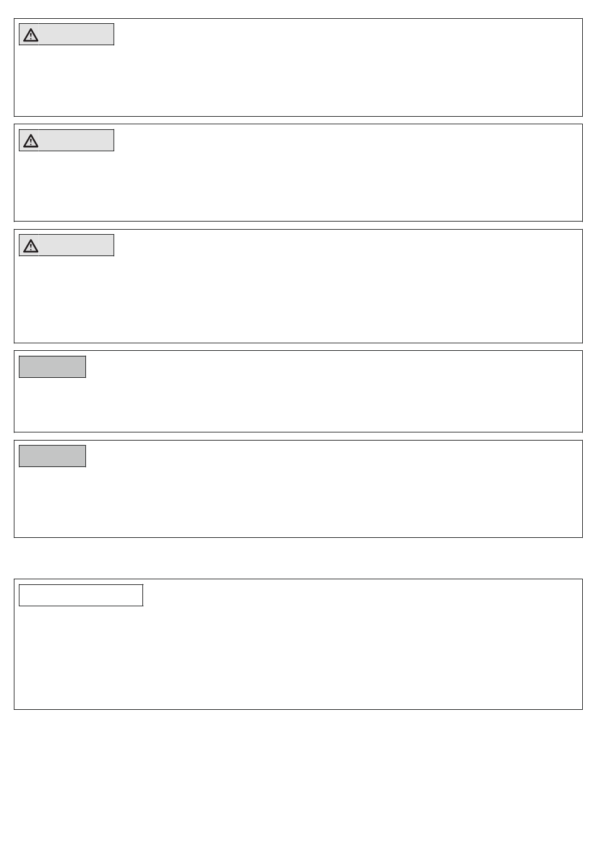Click the blank content area of the fifth panel
596x868 pixels.
(x=298, y=501)
